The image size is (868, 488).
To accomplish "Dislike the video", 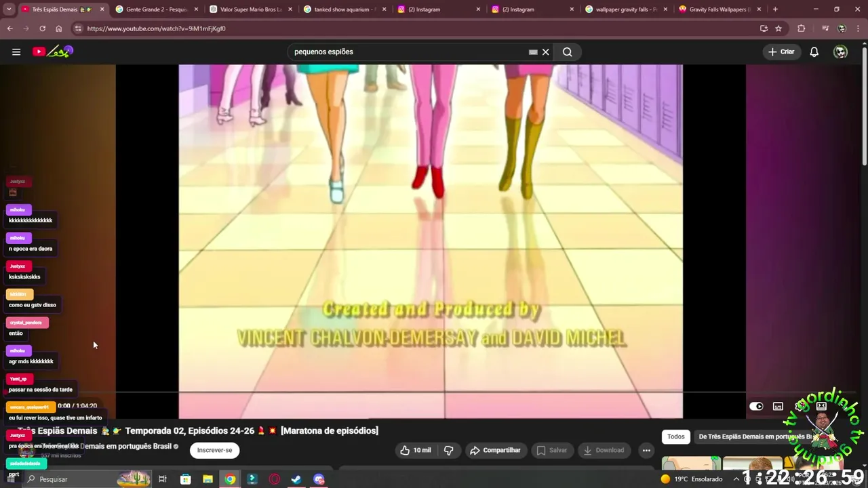I will pos(448,450).
